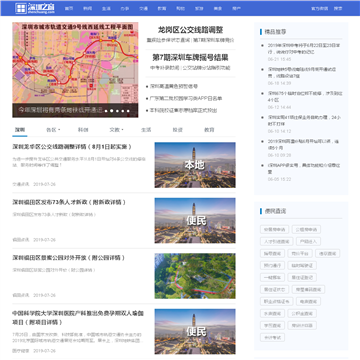Viewport: 360px width, 360px height.
Task: Expand the 文教 tab dropdown
Action: tap(116, 130)
